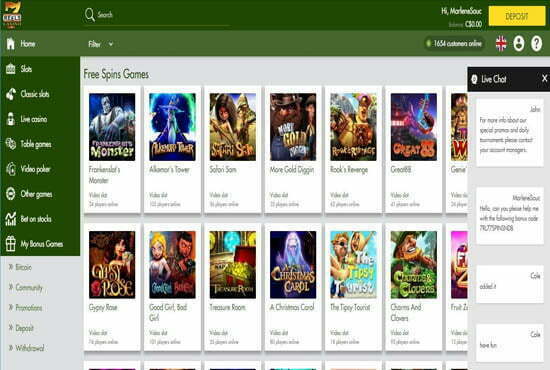
Task: Click the Slots machine icon
Action: click(11, 69)
